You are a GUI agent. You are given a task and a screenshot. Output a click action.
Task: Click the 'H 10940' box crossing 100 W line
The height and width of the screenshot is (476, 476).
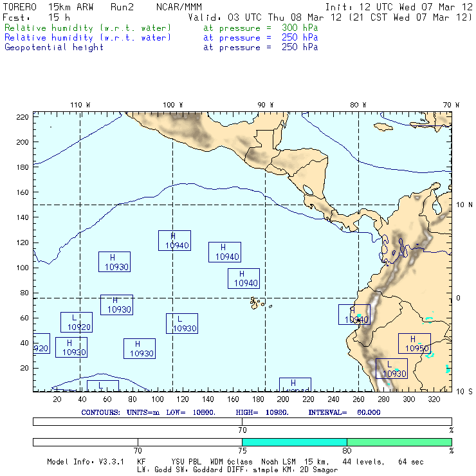coord(174,241)
